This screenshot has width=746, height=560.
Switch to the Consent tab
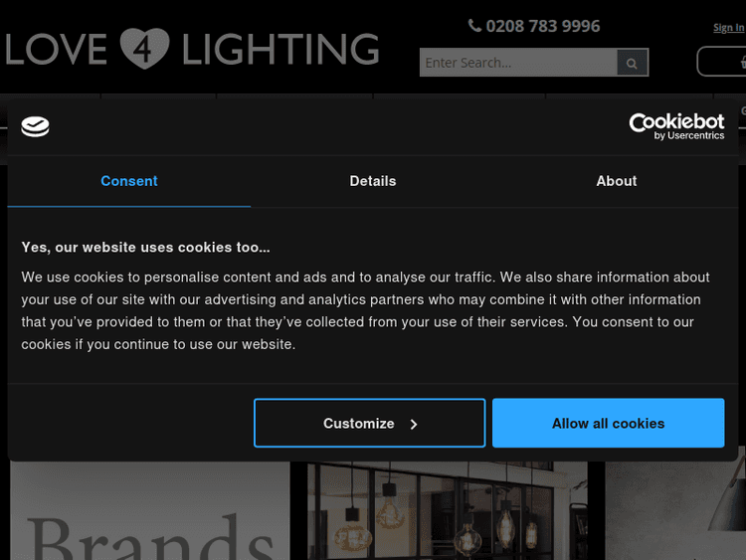[x=129, y=181]
